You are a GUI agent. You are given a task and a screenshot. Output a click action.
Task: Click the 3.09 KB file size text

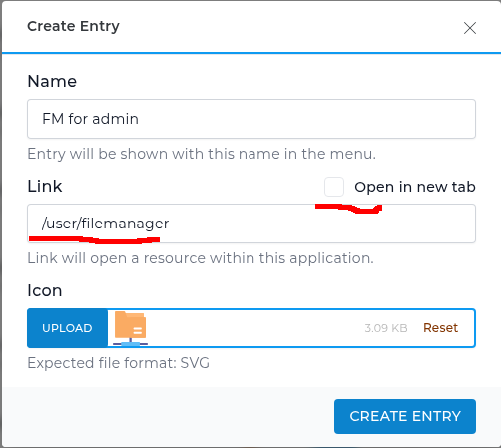tap(386, 328)
